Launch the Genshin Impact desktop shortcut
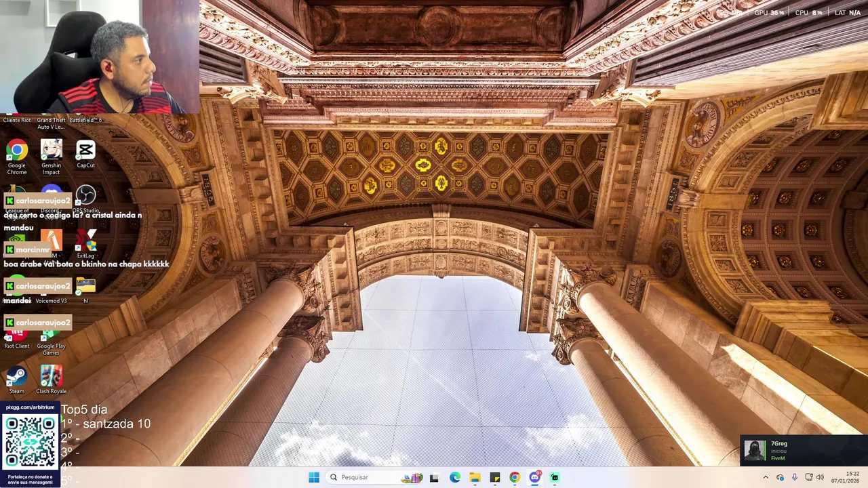Image resolution: width=868 pixels, height=488 pixels. click(52, 156)
